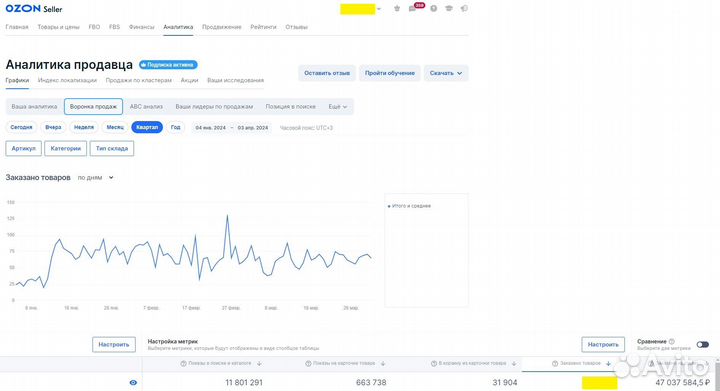The height and width of the screenshot is (391, 720).
Task: Click Настроить button above totals row
Action: [114, 345]
